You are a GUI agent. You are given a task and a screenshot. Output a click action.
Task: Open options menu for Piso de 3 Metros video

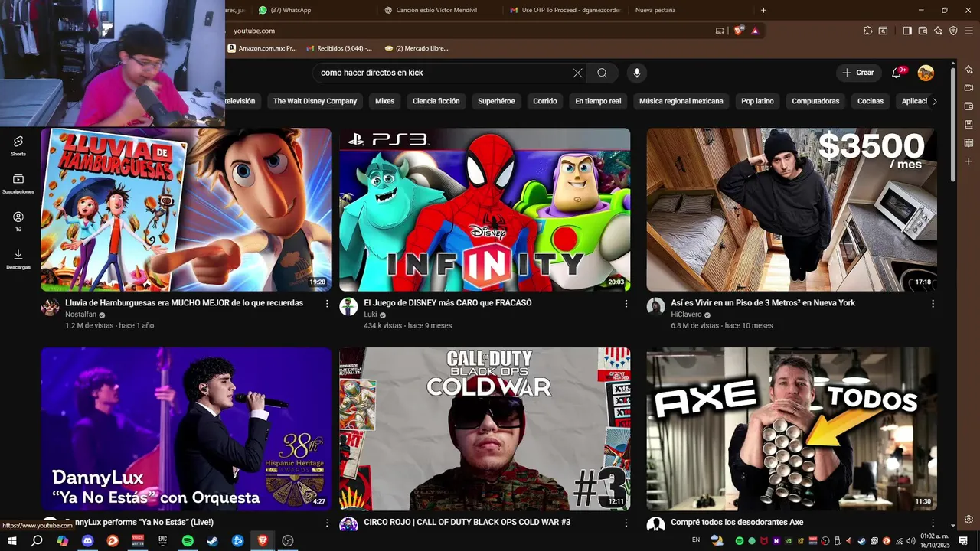[933, 304]
